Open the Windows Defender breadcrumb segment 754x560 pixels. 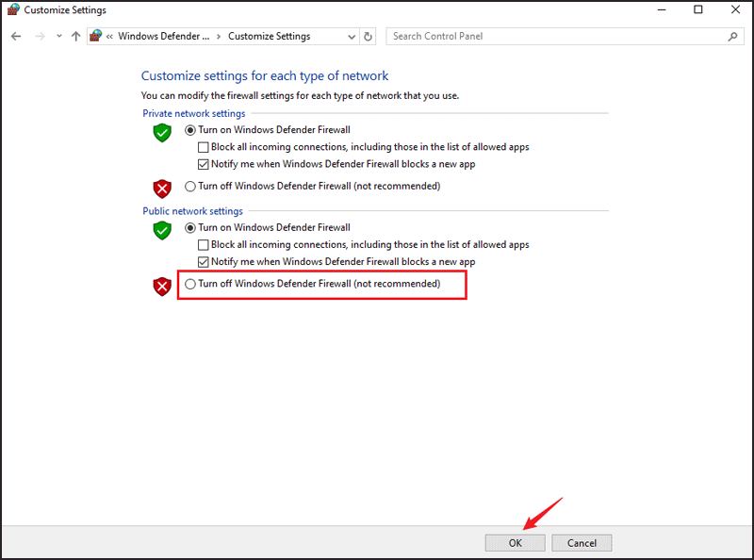[164, 36]
